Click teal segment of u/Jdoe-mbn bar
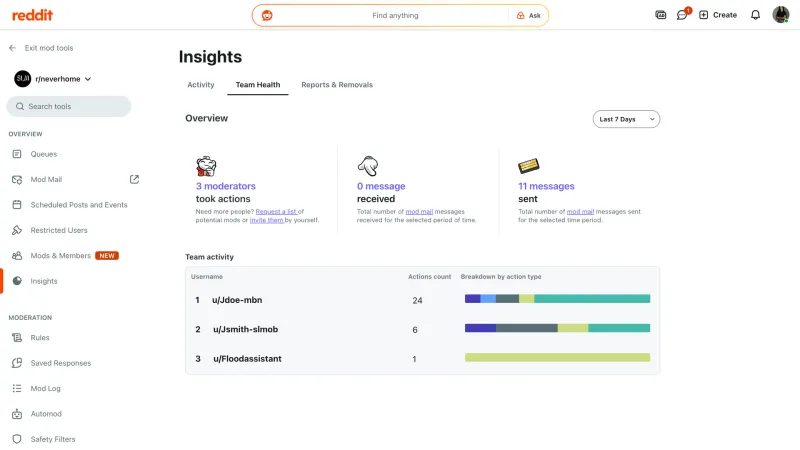This screenshot has height=450, width=800. [592, 299]
